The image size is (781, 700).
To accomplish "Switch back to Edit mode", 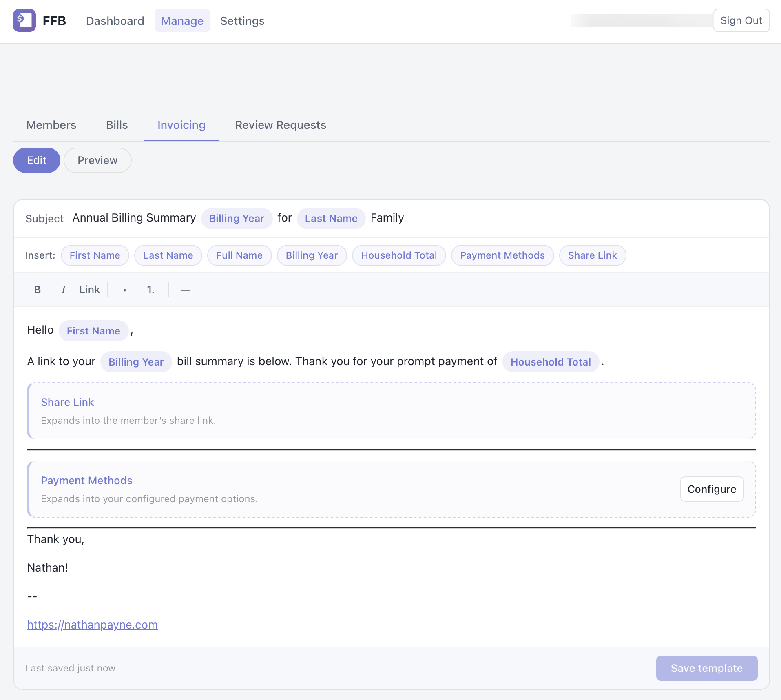I will tap(37, 160).
